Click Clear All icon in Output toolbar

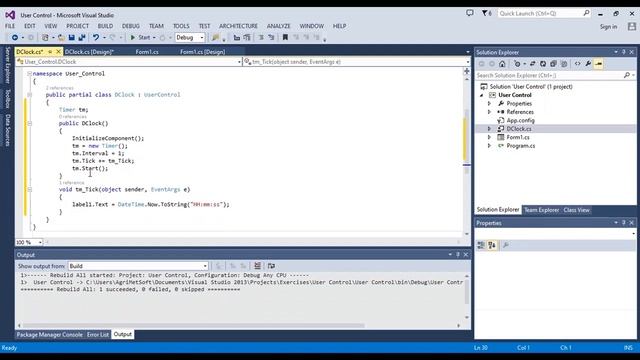pyautogui.click(x=257, y=266)
